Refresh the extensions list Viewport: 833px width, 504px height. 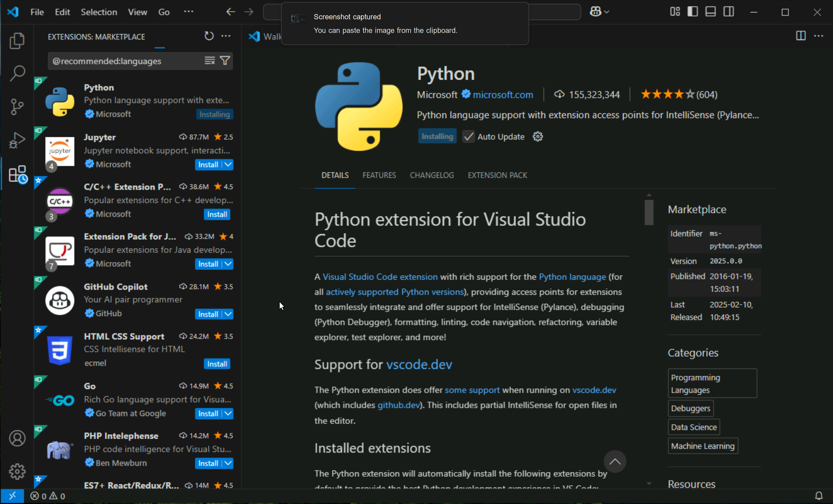pos(209,36)
